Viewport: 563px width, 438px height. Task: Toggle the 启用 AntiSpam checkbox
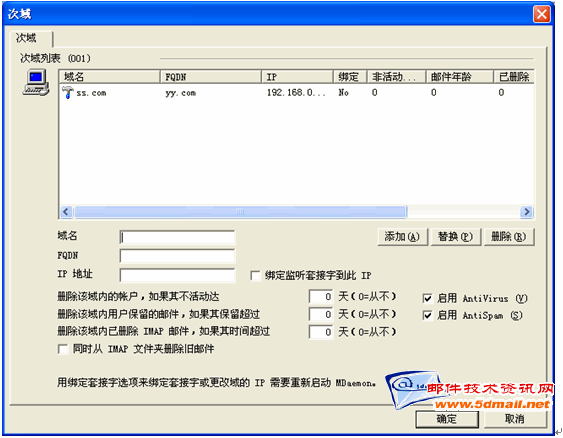(427, 315)
